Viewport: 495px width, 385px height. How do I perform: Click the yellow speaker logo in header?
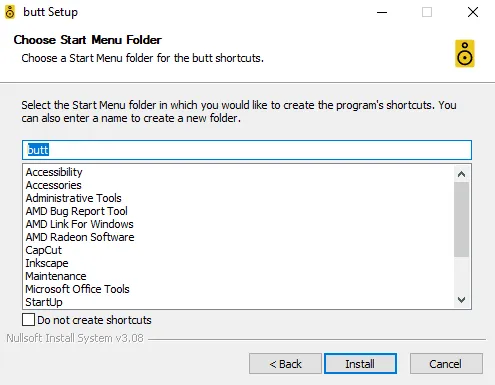coord(465,54)
